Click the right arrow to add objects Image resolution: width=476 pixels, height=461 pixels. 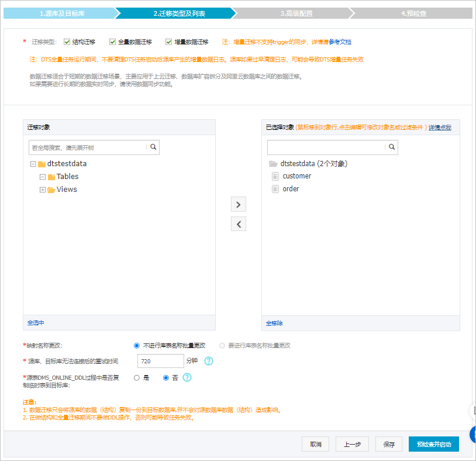(239, 204)
